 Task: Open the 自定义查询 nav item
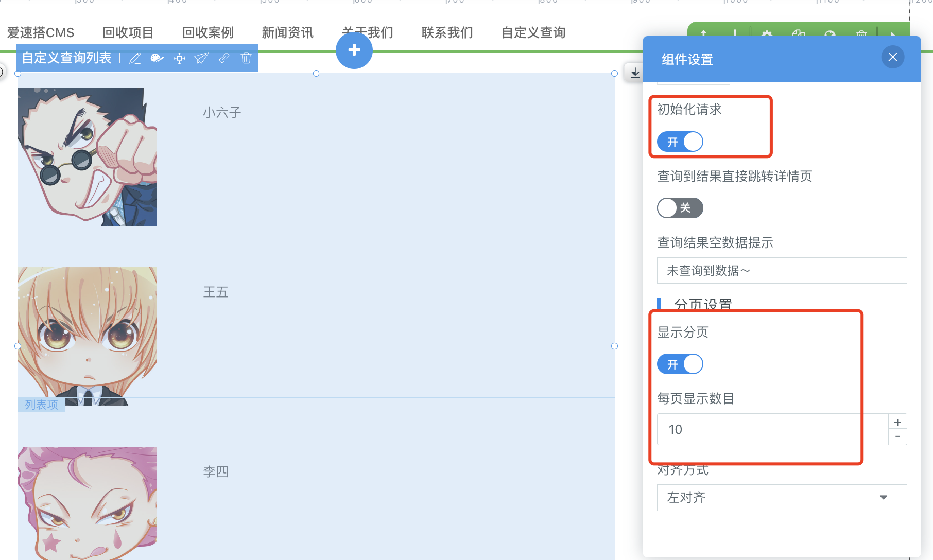533,33
